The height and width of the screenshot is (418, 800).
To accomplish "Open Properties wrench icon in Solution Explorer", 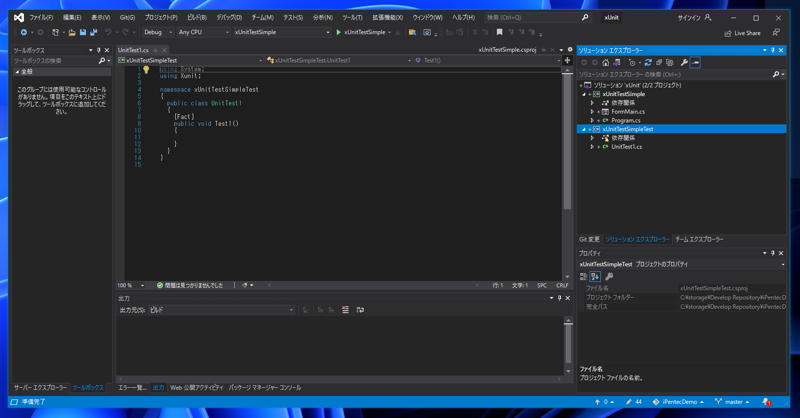I will 684,62.
